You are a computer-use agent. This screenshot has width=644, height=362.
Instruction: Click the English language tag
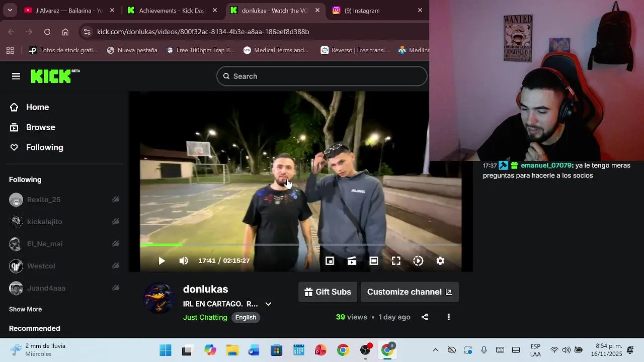[246, 317]
